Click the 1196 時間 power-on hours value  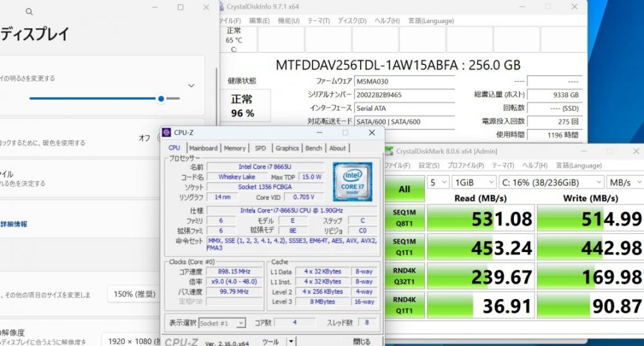pos(554,135)
